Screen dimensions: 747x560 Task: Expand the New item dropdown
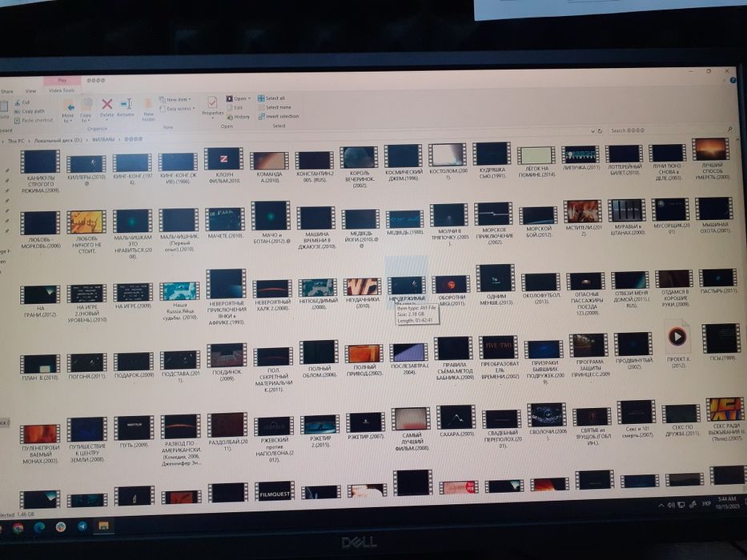pyautogui.click(x=175, y=99)
